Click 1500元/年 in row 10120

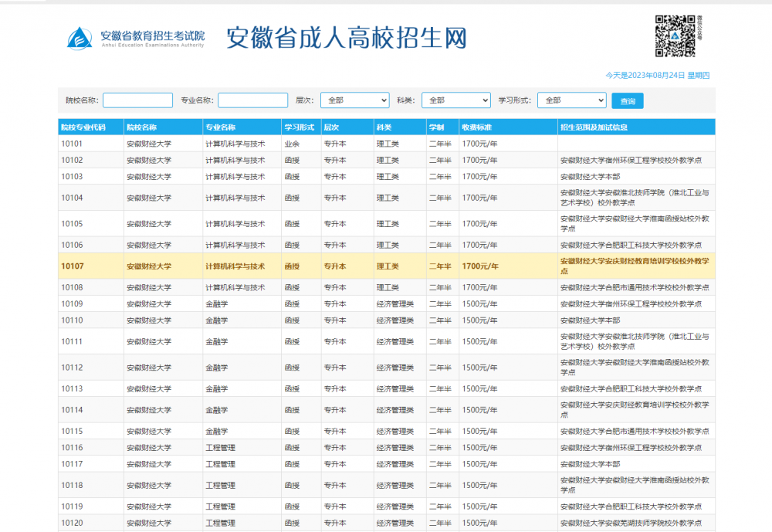pyautogui.click(x=479, y=523)
